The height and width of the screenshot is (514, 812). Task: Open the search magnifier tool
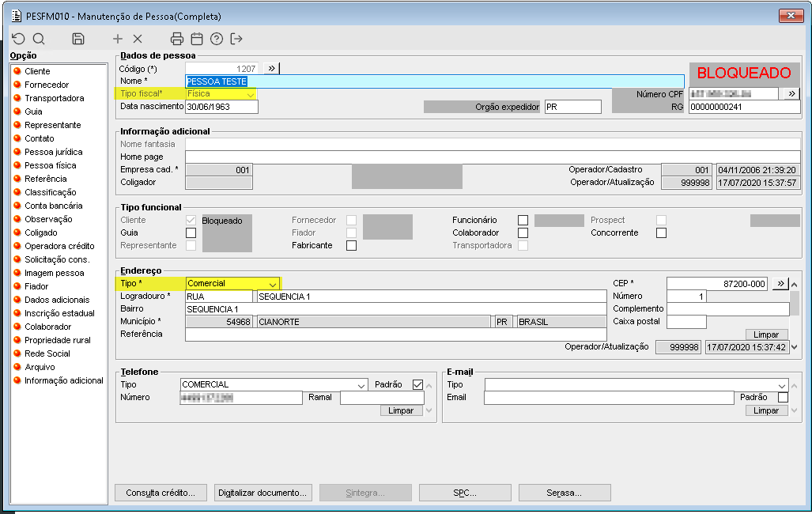click(x=39, y=38)
